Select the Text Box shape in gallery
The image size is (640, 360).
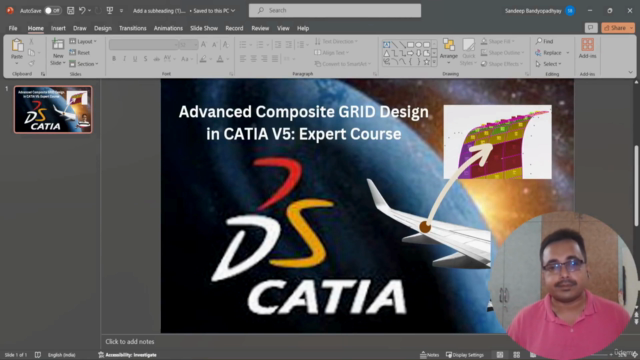[x=386, y=44]
